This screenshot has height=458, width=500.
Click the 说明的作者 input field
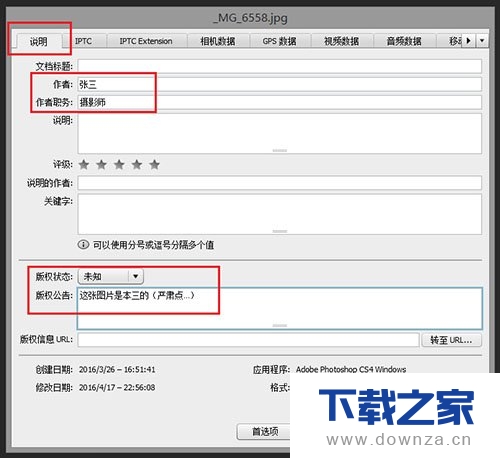click(280, 183)
